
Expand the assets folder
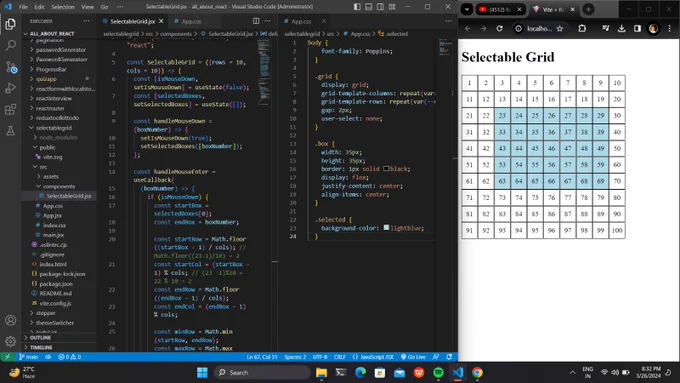50,177
